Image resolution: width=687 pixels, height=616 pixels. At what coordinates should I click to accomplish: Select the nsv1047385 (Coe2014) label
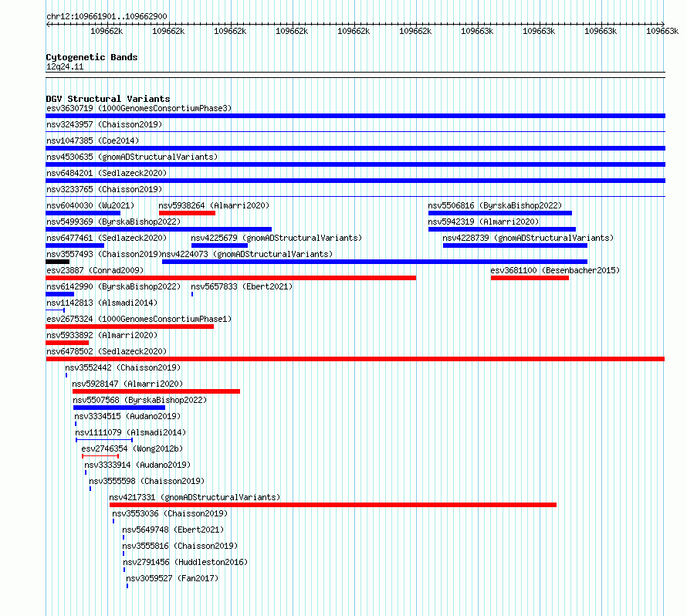click(x=93, y=140)
